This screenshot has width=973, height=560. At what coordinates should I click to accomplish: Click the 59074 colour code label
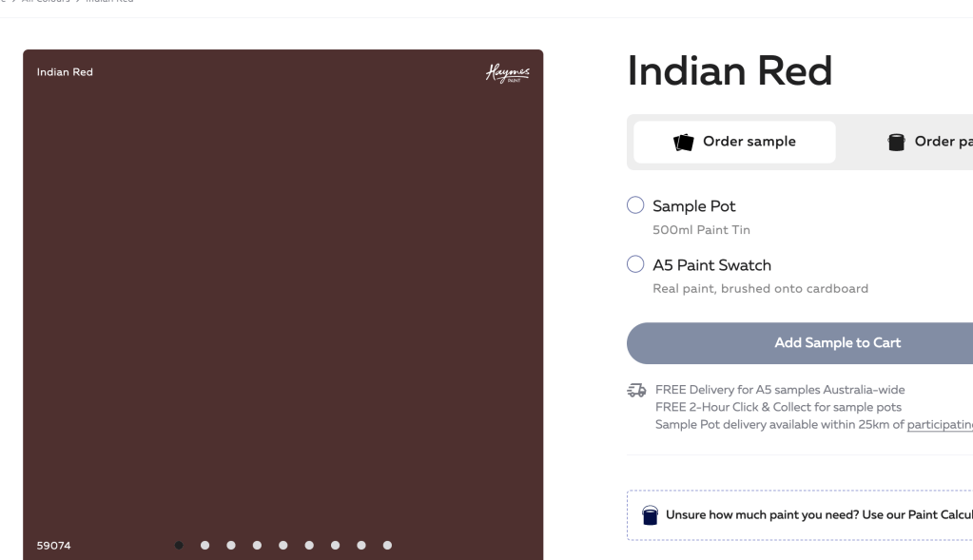click(54, 546)
